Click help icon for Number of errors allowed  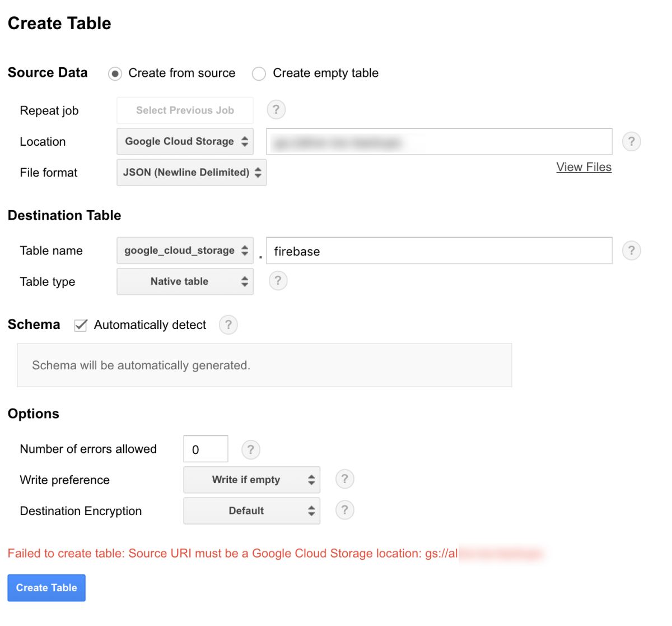(x=251, y=449)
